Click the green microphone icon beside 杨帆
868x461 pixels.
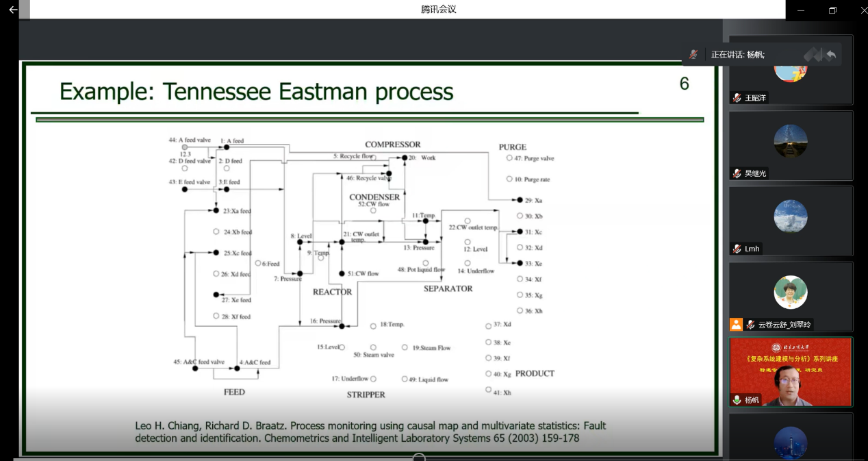tap(737, 399)
